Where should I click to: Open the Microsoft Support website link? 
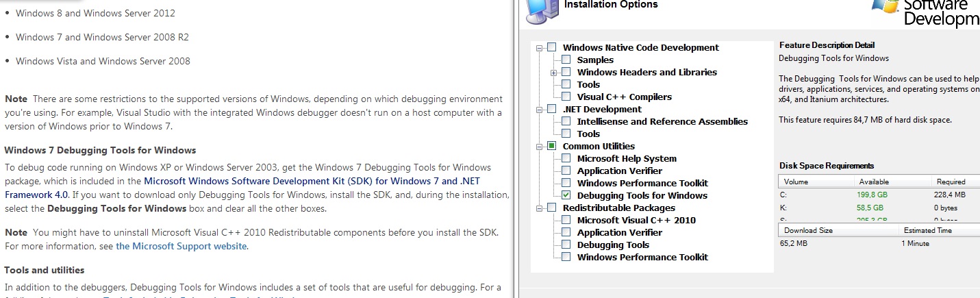click(x=181, y=246)
